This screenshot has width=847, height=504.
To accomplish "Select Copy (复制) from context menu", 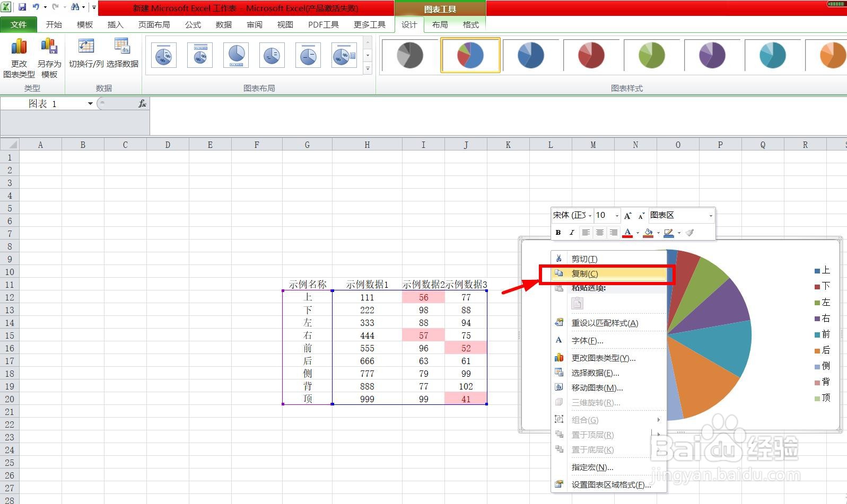I will (609, 273).
